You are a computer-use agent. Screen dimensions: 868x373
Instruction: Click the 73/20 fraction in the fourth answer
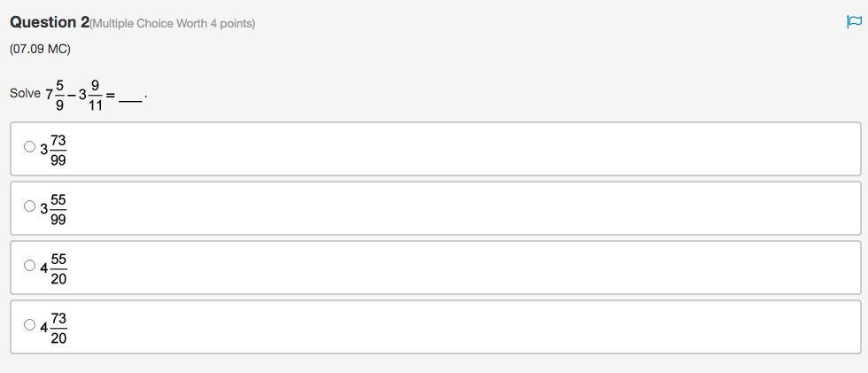click(x=58, y=328)
